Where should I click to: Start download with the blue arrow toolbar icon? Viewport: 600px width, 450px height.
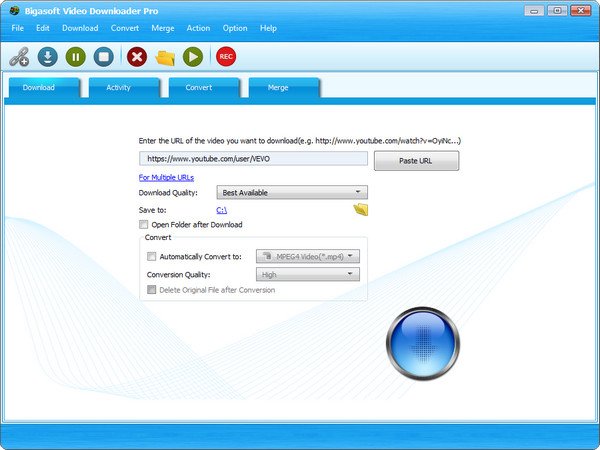click(x=48, y=57)
